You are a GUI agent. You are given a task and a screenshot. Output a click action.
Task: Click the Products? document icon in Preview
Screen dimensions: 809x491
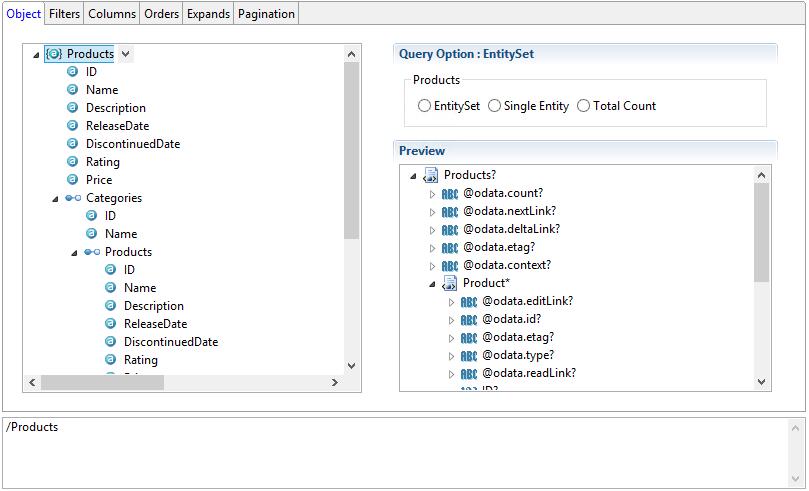pos(431,176)
